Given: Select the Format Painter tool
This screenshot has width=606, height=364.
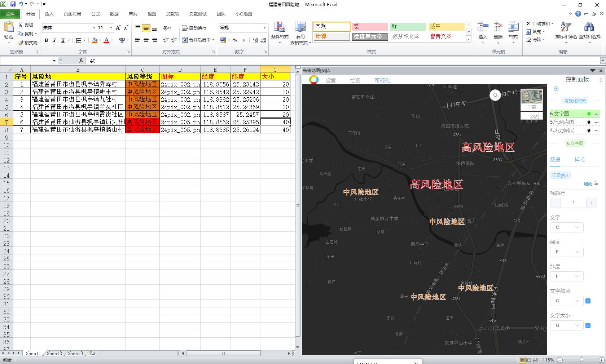Looking at the screenshot, I should [27, 43].
